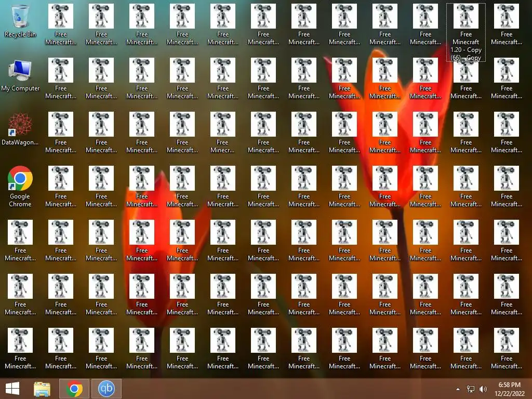
Task: Open File Explorer from the taskbar
Action: pyautogui.click(x=42, y=389)
